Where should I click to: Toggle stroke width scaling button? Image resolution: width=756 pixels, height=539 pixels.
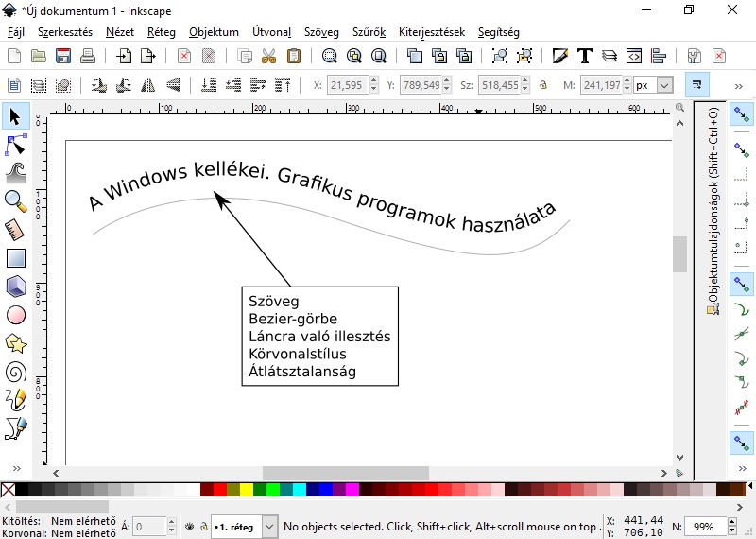tap(697, 85)
